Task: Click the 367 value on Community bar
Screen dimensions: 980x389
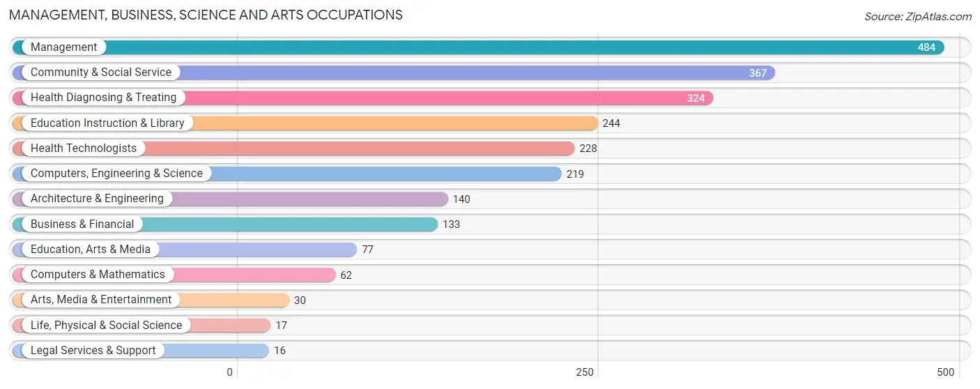Action: pos(758,73)
